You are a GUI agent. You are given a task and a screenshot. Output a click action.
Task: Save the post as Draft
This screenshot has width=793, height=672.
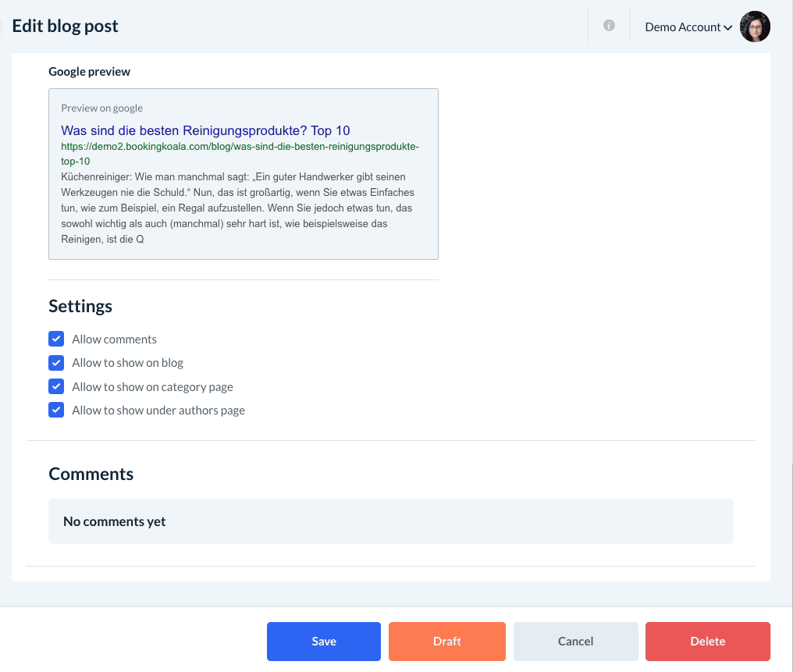(x=447, y=642)
